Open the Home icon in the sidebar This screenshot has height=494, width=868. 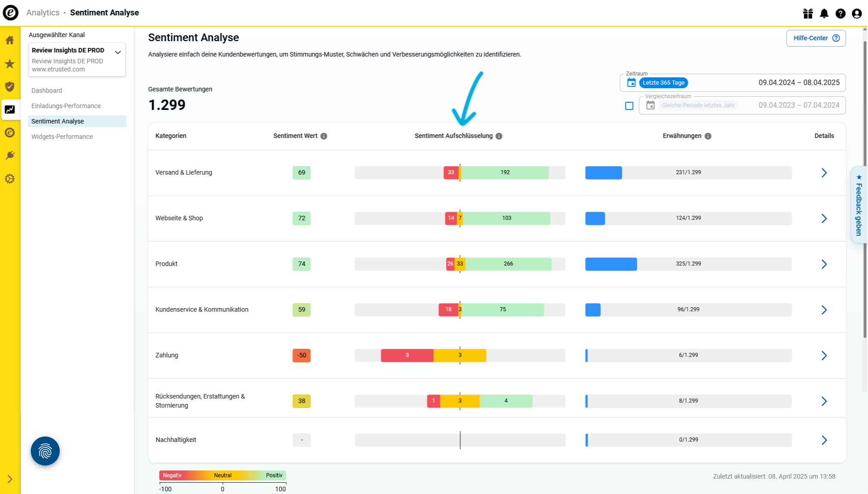point(9,40)
